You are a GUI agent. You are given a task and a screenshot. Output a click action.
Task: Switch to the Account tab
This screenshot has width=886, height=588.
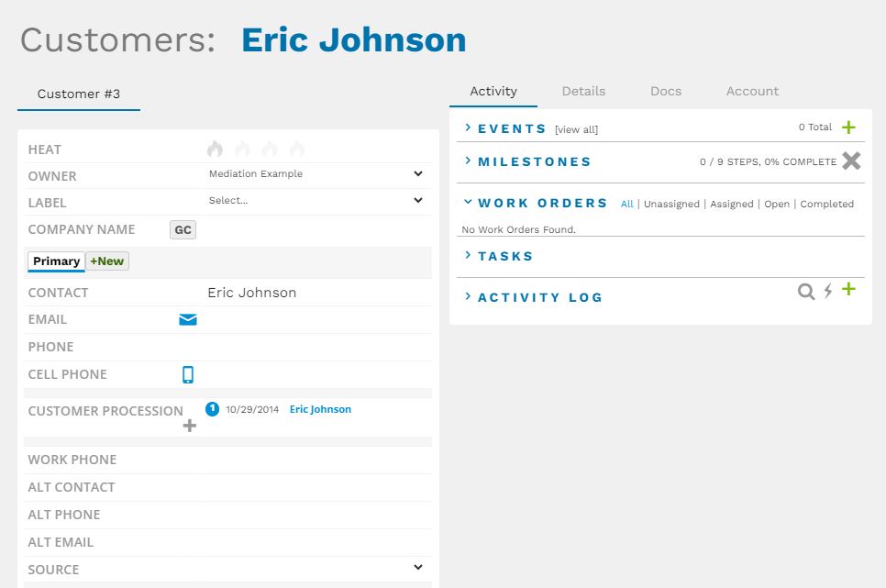tap(752, 91)
